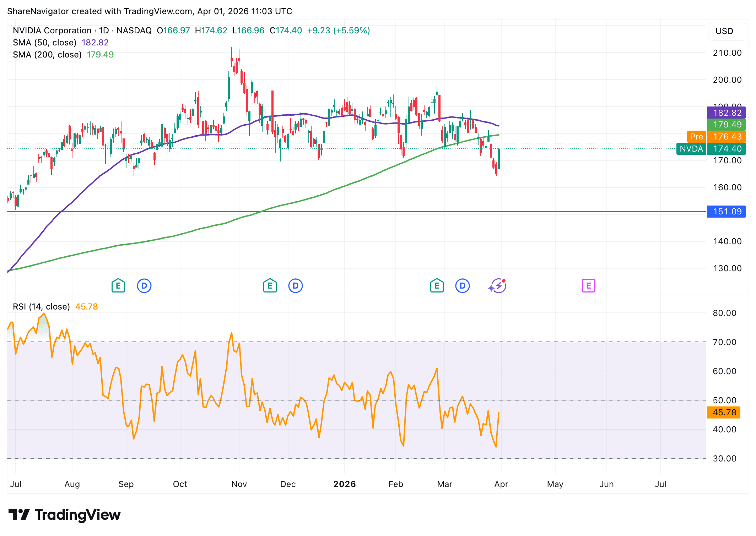This screenshot has width=756, height=536.
Task: Click the November earnings E marker
Action: tap(270, 286)
